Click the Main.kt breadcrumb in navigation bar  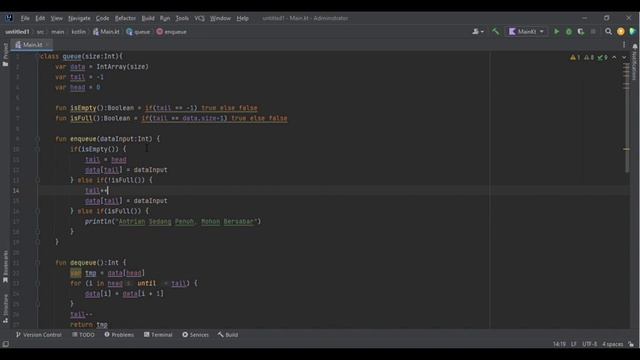(x=106, y=31)
